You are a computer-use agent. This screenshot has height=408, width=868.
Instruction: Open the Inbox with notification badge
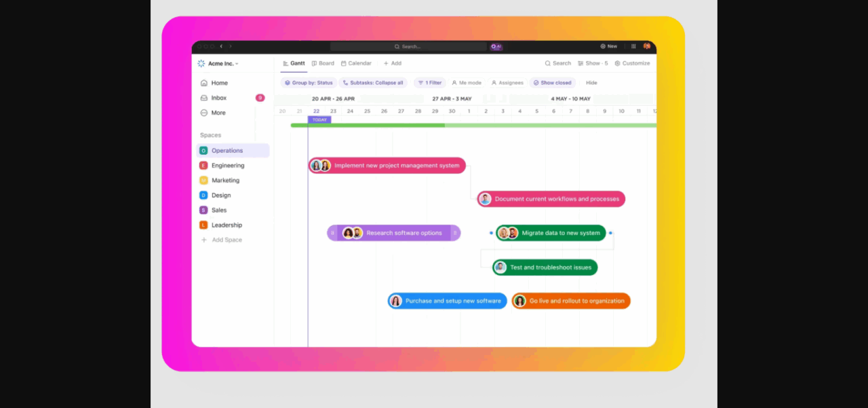(x=218, y=98)
